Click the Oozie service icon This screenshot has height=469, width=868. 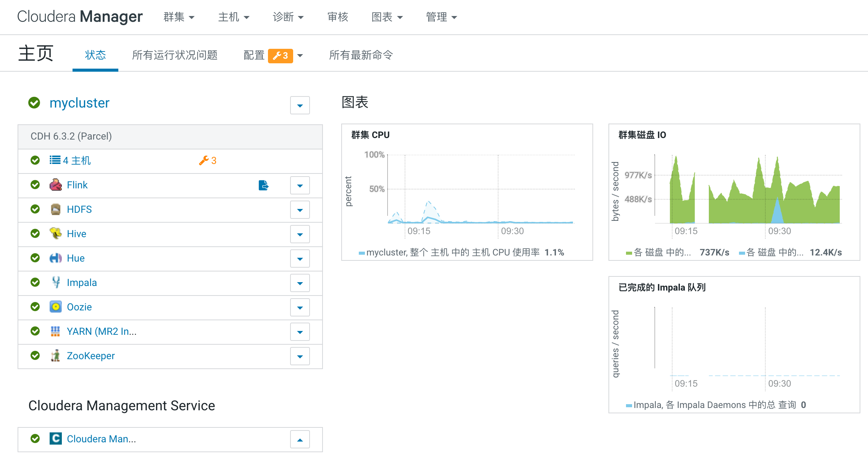tap(56, 307)
